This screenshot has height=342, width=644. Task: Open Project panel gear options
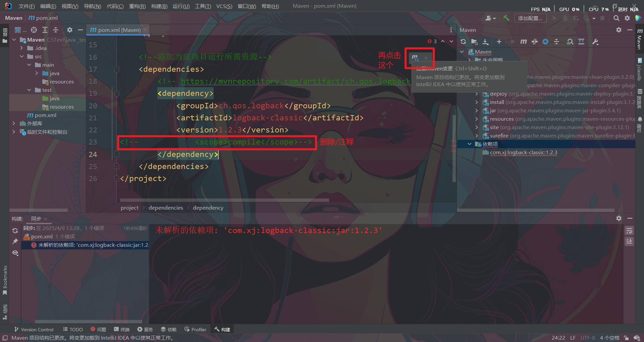[x=69, y=30]
